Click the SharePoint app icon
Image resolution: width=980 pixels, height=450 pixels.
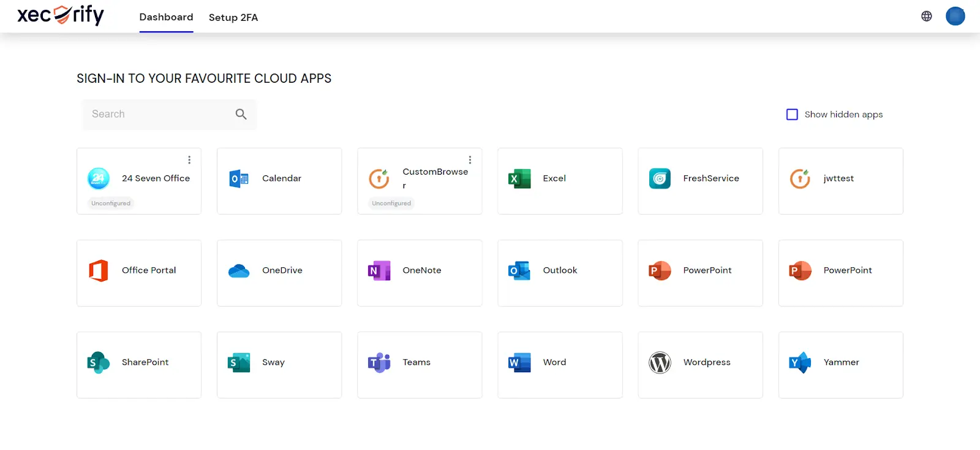(x=99, y=362)
